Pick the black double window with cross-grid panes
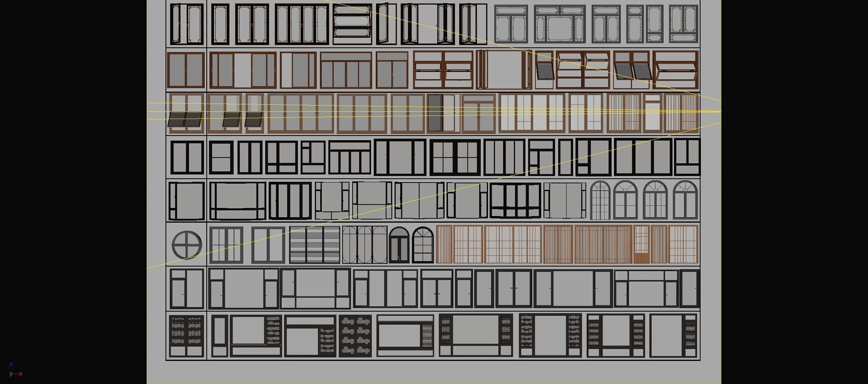Image resolution: width=868 pixels, height=384 pixels. pos(455,158)
